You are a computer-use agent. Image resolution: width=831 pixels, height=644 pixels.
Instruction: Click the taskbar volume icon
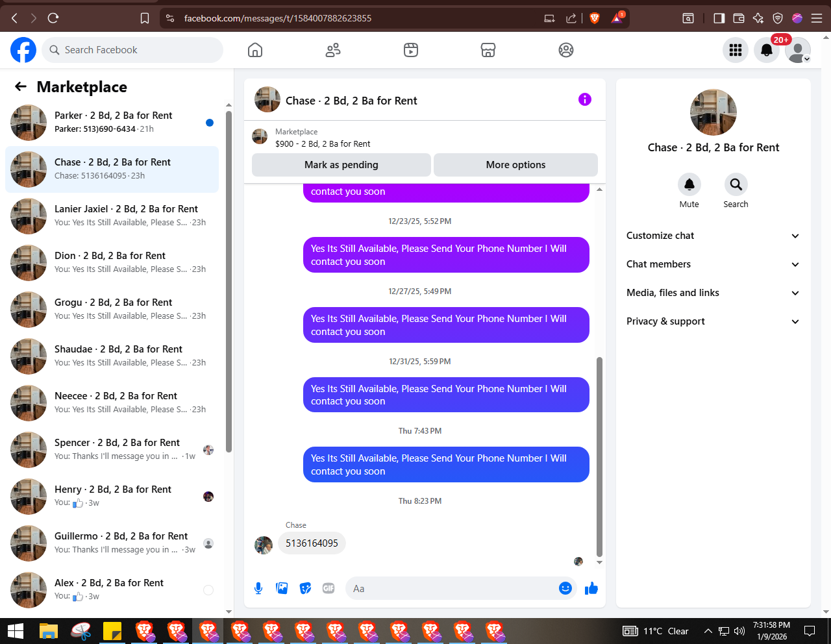point(739,631)
